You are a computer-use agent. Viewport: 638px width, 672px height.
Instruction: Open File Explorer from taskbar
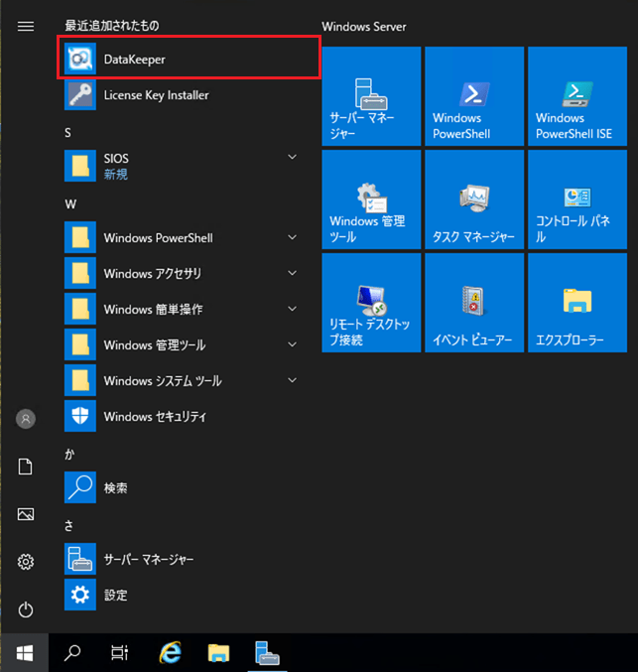coord(218,653)
